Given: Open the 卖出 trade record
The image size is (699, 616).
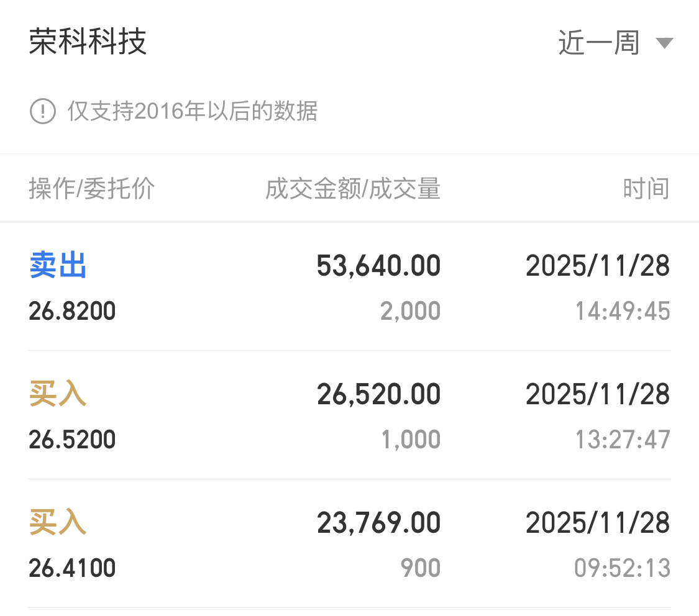Looking at the screenshot, I should pos(58,266).
